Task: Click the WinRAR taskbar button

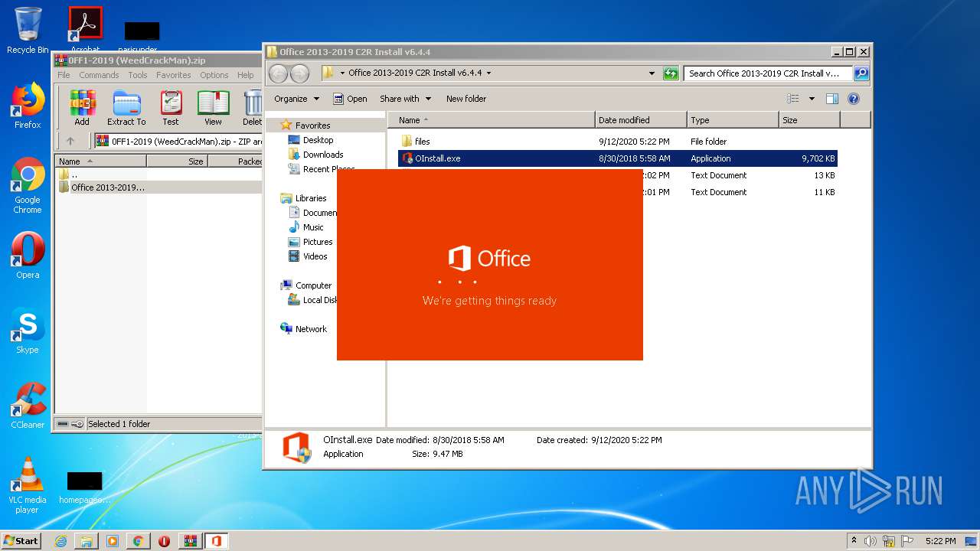Action: tap(190, 541)
